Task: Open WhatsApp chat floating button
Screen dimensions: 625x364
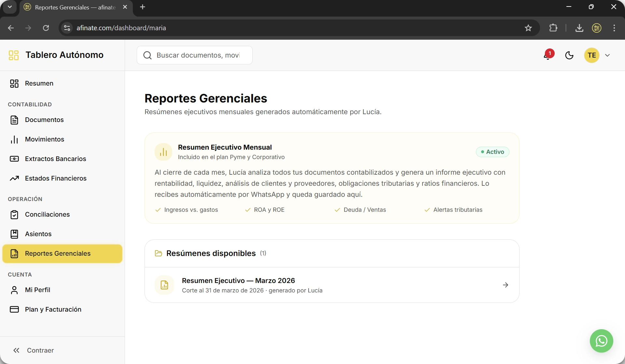Action: [601, 341]
